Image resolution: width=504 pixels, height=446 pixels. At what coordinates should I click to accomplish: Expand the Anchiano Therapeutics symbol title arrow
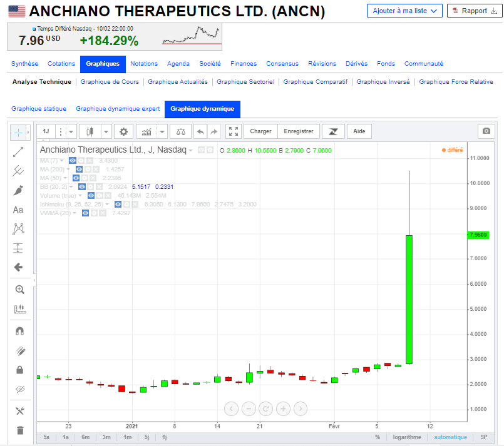coord(190,150)
